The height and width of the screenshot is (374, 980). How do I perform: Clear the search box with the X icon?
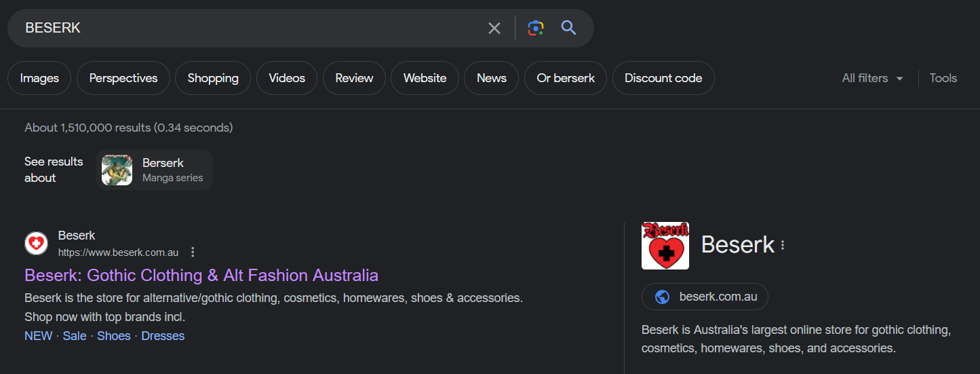point(494,28)
